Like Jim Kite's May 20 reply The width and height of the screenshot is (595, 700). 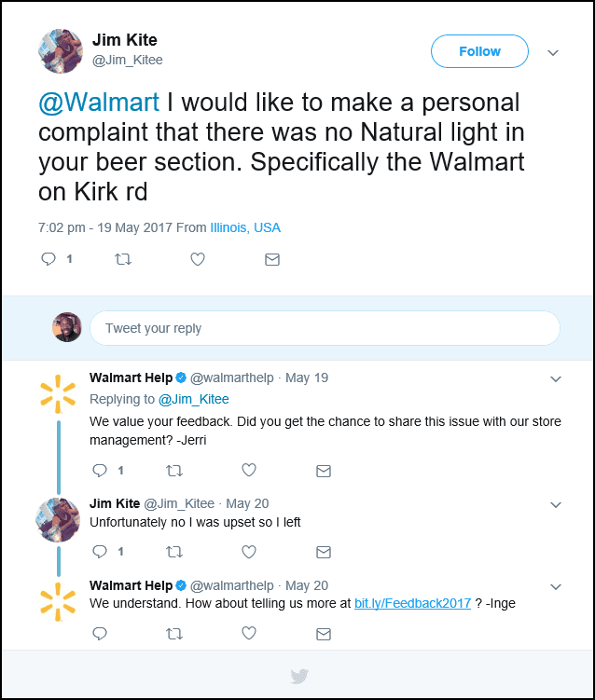click(x=249, y=552)
